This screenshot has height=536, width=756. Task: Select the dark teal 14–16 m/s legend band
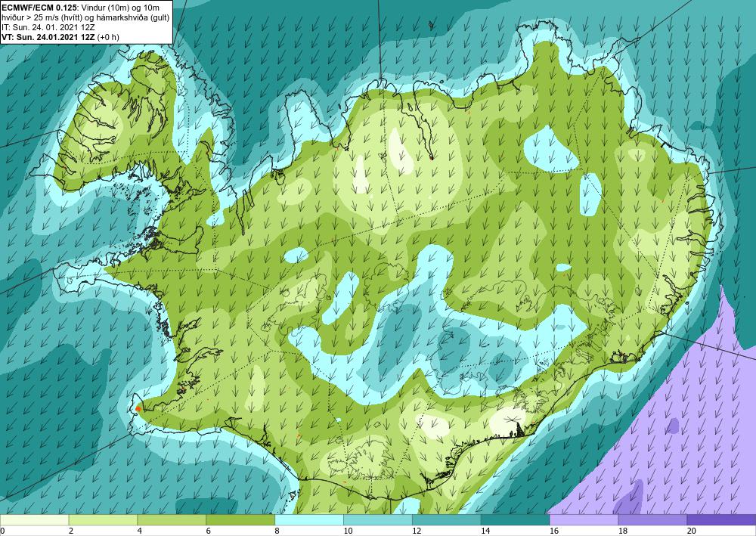coord(515,520)
